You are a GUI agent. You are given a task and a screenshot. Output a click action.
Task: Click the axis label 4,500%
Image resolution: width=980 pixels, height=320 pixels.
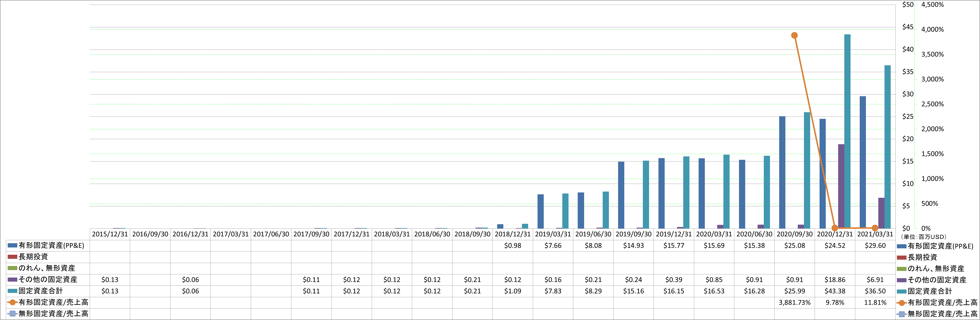[x=932, y=4]
